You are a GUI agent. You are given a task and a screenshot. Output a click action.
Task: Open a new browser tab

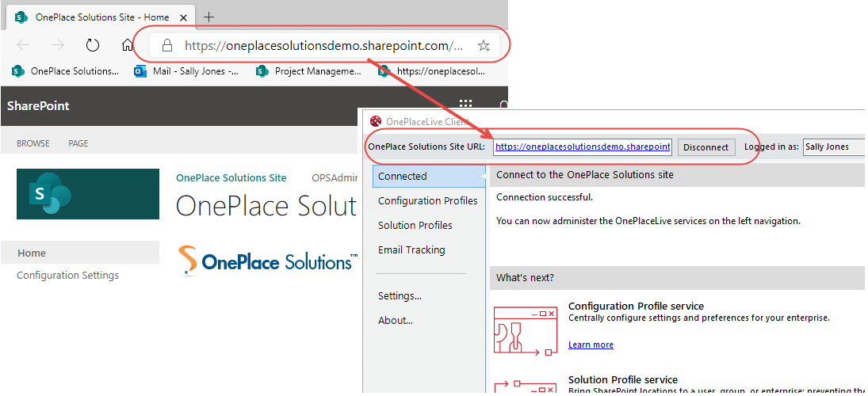(209, 17)
